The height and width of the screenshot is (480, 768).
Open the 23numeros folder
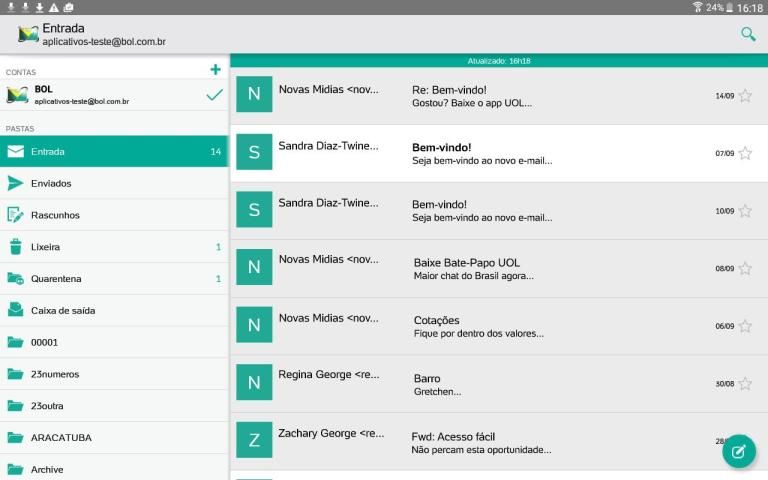[114, 374]
